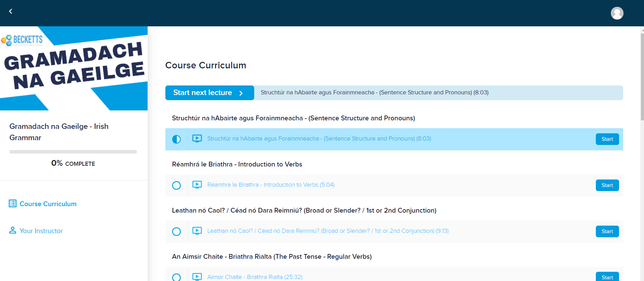Open lecture link Aimsir Chaite - Briathra Rialta (25:32)
The width and height of the screenshot is (644, 281).
(x=255, y=277)
